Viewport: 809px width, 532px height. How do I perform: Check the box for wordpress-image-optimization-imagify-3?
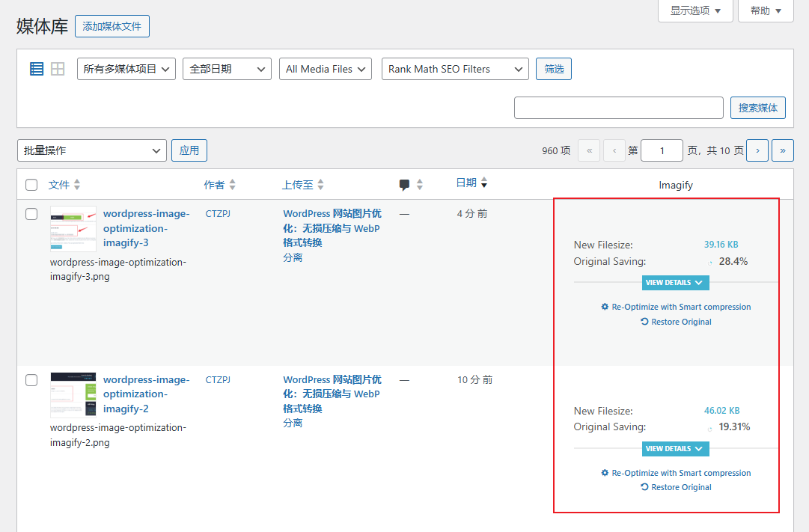click(31, 214)
